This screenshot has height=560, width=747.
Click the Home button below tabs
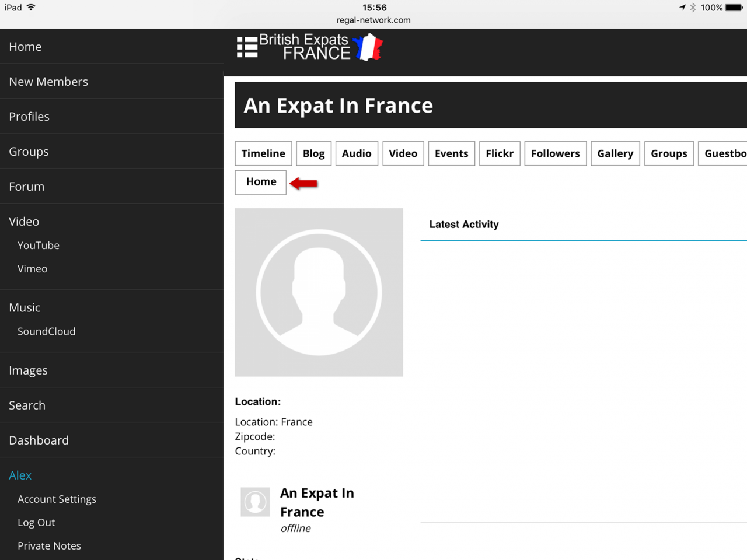(x=260, y=182)
